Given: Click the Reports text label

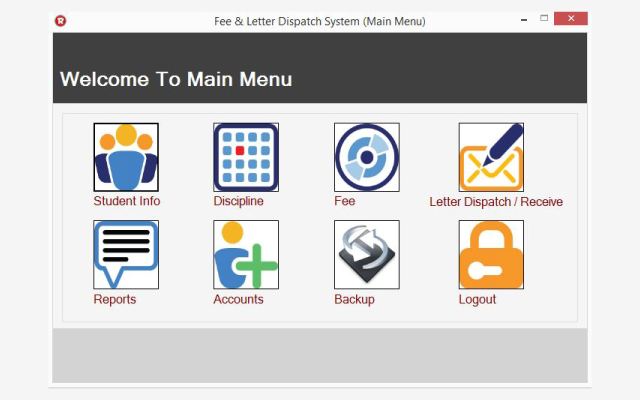Looking at the screenshot, I should tap(115, 300).
